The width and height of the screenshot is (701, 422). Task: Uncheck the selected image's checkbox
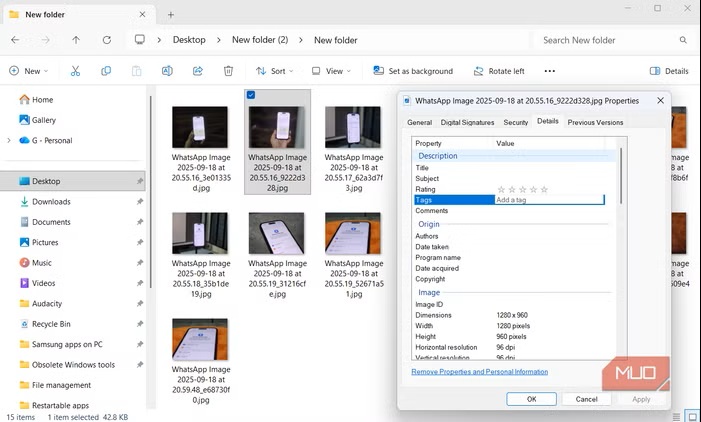point(251,95)
